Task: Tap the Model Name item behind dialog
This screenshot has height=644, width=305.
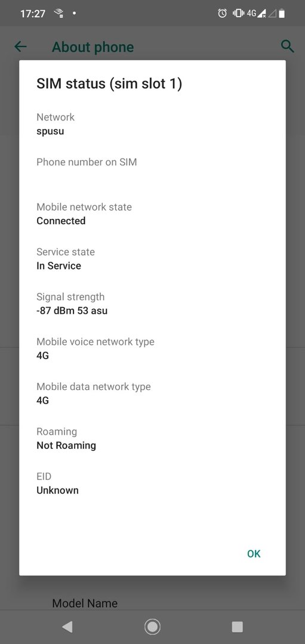Action: tap(85, 603)
